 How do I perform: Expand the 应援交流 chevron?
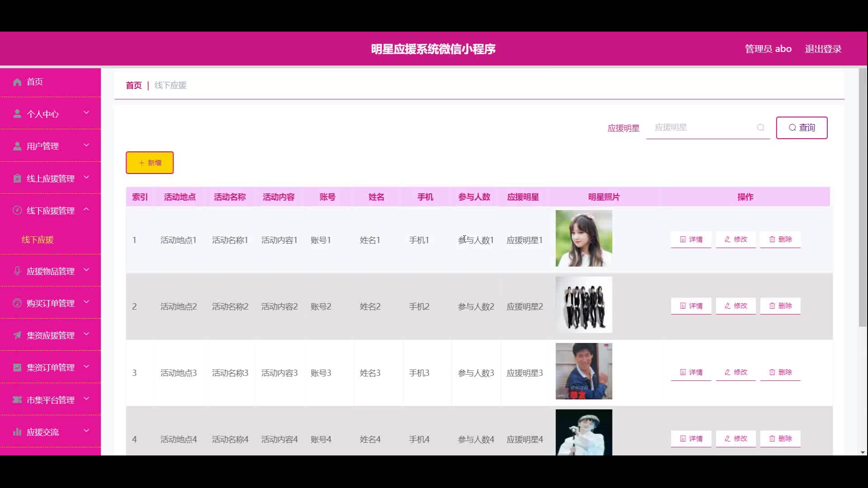tap(86, 431)
